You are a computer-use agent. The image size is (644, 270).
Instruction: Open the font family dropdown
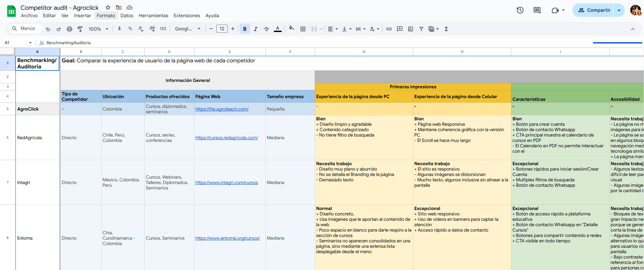(x=188, y=29)
